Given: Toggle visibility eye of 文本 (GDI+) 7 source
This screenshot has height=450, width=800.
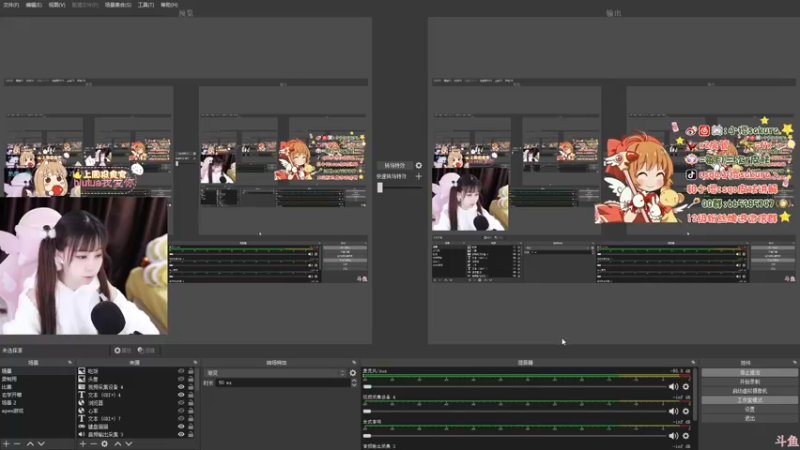Looking at the screenshot, I should [181, 419].
